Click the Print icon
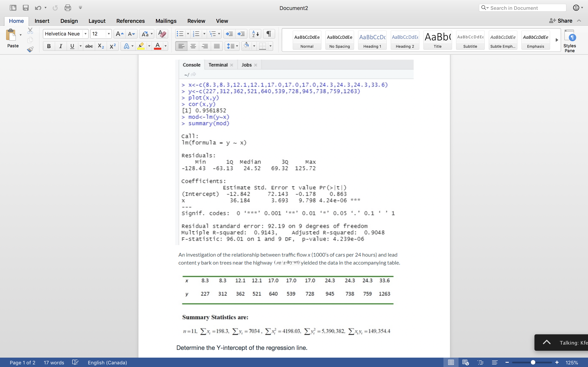 pos(68,8)
